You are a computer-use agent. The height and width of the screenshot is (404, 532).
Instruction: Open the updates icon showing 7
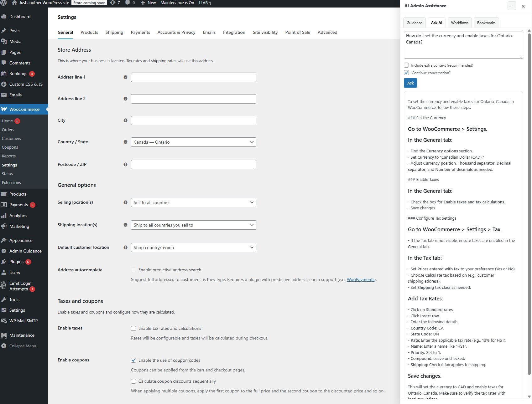click(x=113, y=3)
